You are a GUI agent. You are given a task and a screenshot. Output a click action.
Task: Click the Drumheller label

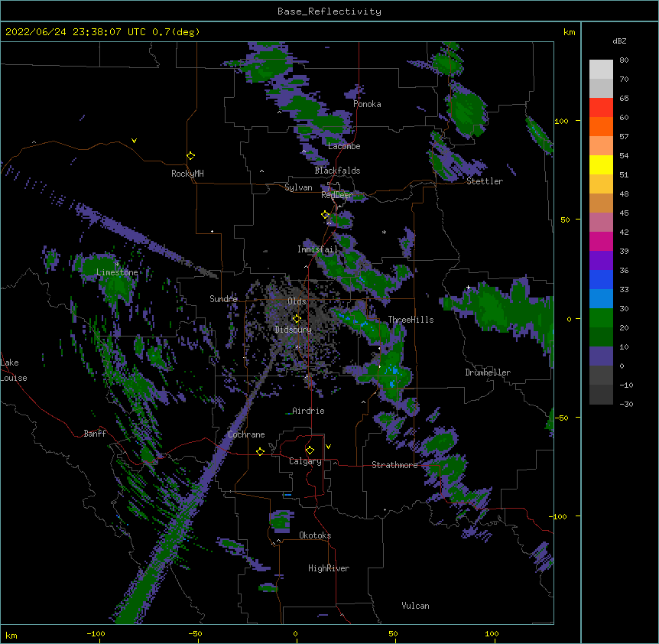[x=488, y=372]
